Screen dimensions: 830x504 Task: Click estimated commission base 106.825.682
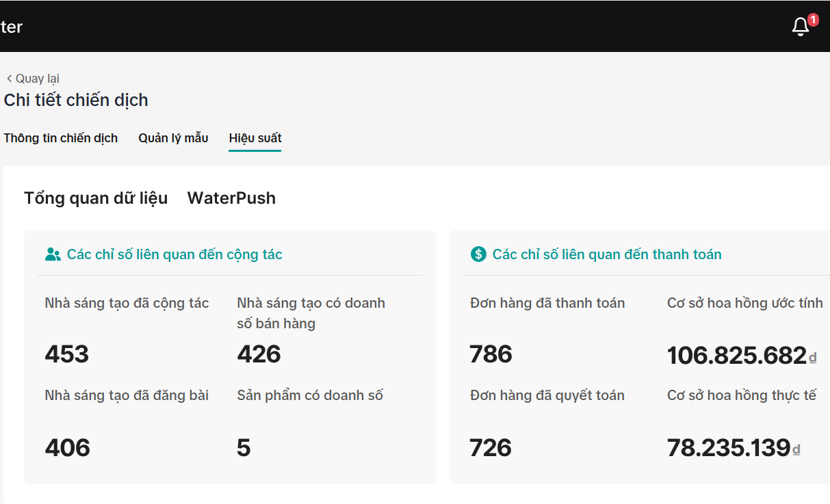(737, 356)
